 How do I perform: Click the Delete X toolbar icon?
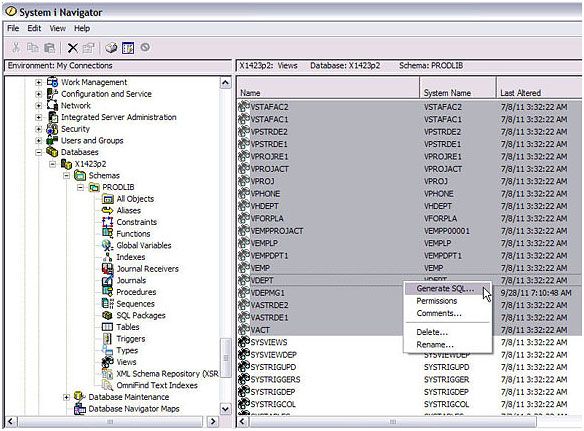[73, 48]
